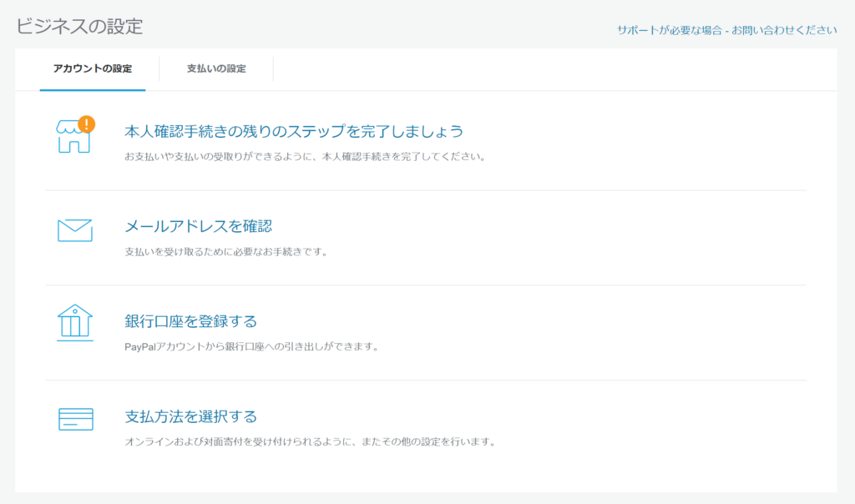This screenshot has height=504, width=855.
Task: Click the オンラインおよび対面寄付 description text
Action: pos(310,441)
